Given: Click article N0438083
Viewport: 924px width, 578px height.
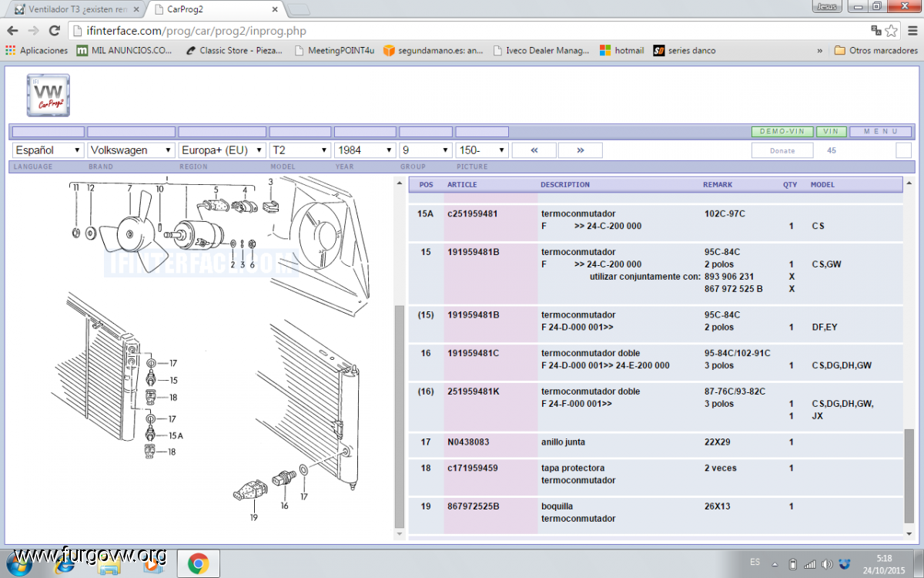Looking at the screenshot, I should click(468, 442).
